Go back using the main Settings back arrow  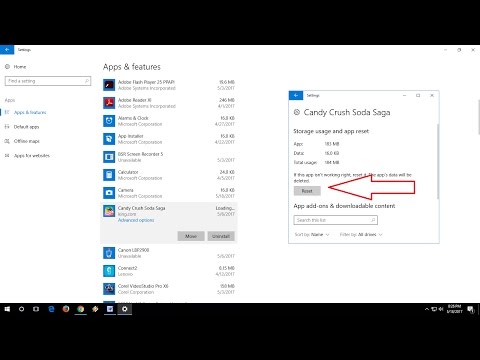(7, 50)
